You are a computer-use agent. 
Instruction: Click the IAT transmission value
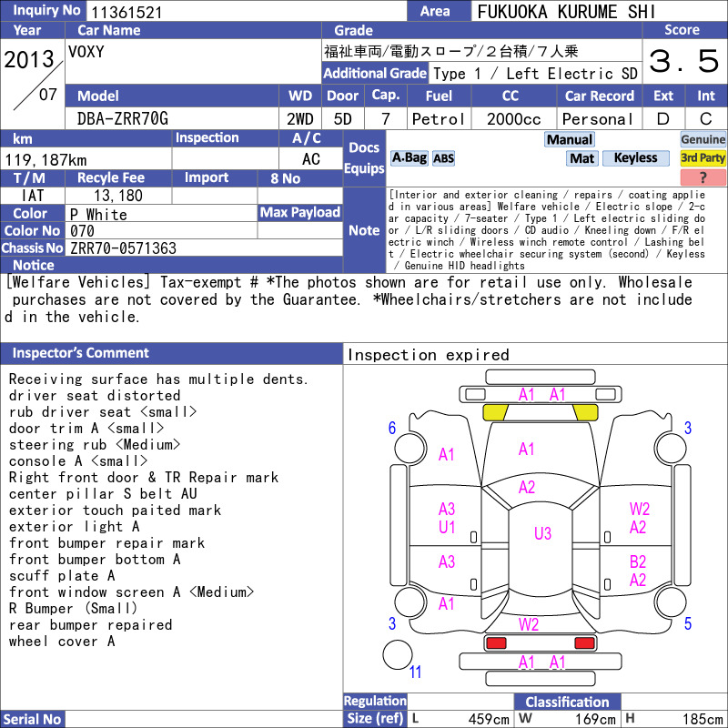tap(33, 196)
